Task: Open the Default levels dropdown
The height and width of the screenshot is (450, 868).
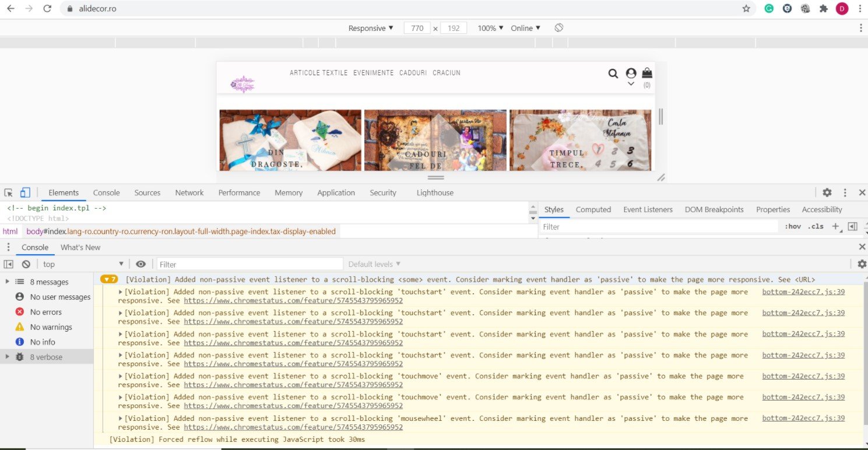Action: (x=374, y=264)
